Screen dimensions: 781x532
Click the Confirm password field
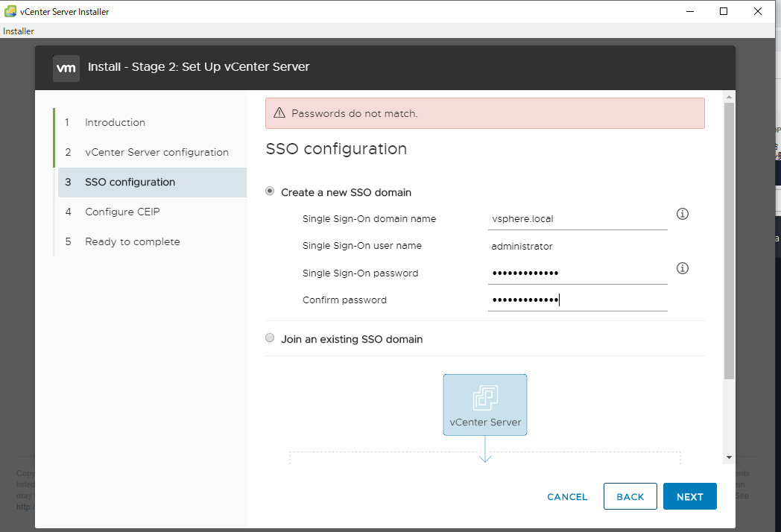pyautogui.click(x=578, y=300)
